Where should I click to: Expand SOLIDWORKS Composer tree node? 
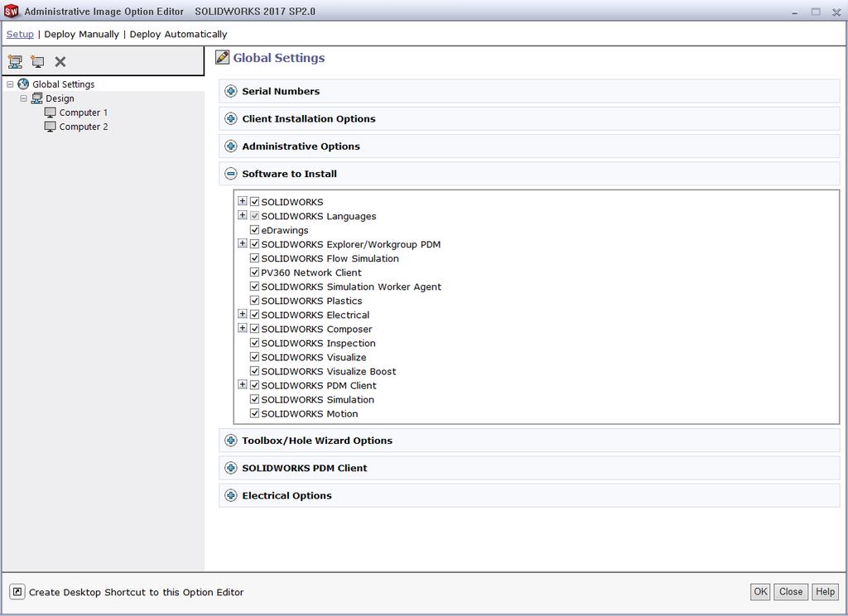pyautogui.click(x=243, y=328)
